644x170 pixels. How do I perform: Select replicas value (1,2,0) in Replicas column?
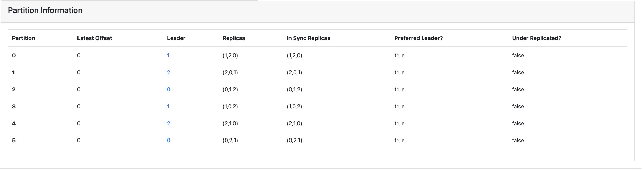(x=230, y=55)
